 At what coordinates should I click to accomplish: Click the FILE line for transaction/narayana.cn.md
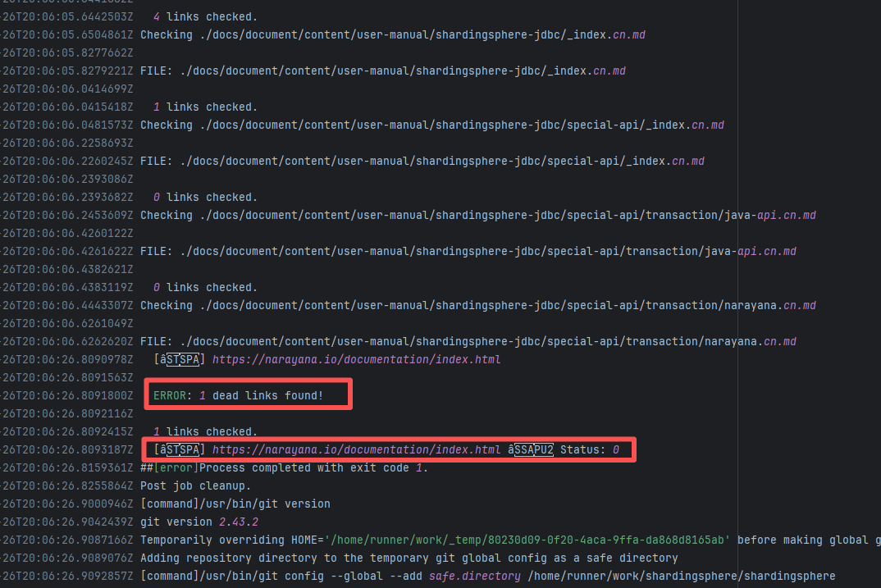[x=468, y=341]
